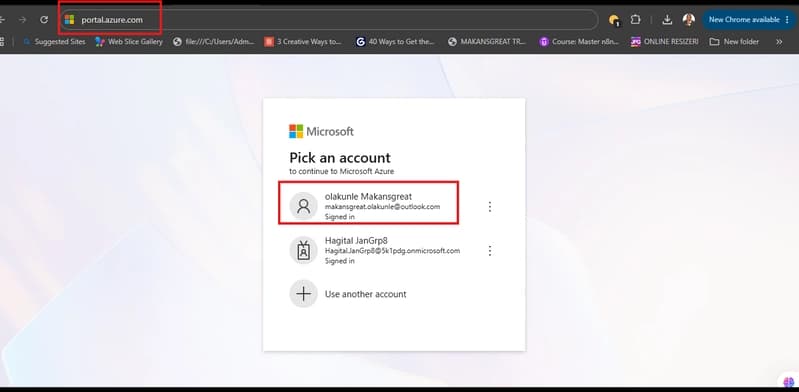Click the Microsoft favicon in the address bar
This screenshot has width=799, height=392.
(69, 20)
